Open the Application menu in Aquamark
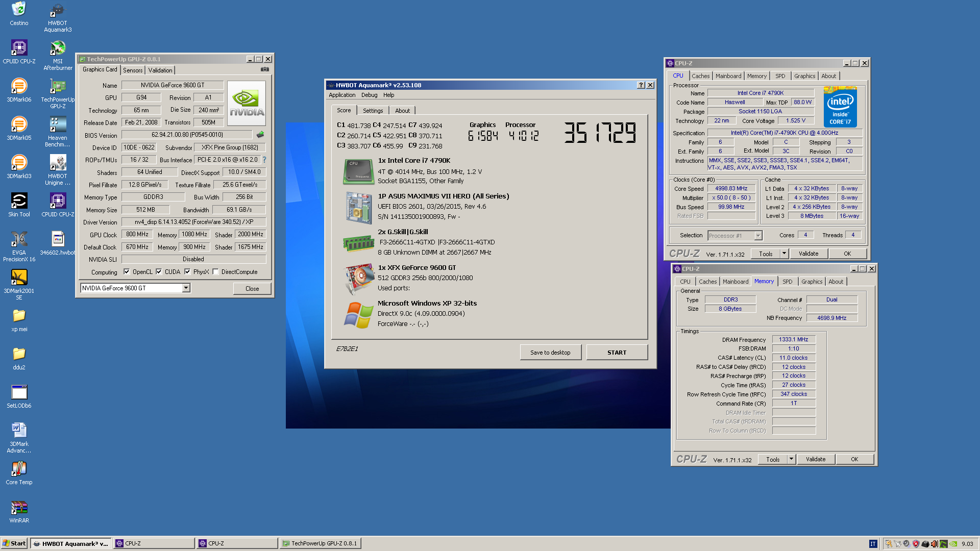 pos(342,95)
